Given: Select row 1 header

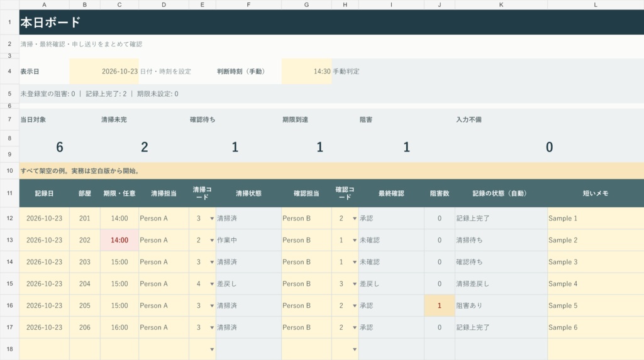Looking at the screenshot, I should pos(9,22).
